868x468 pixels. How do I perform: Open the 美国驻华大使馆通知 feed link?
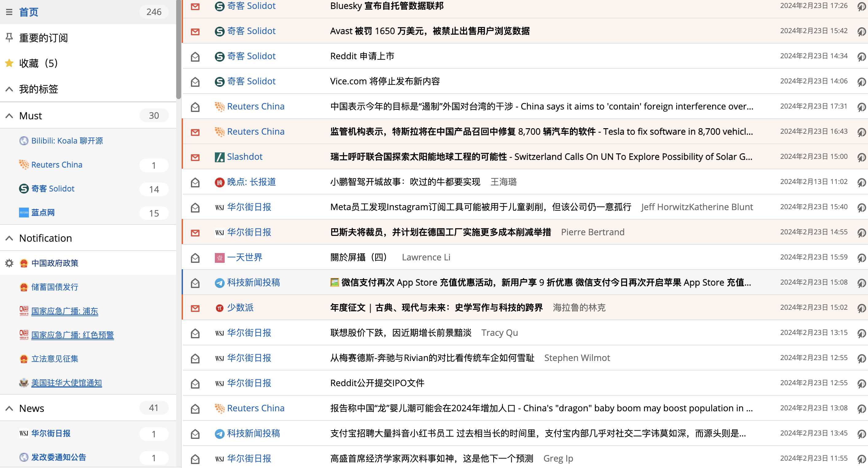[x=66, y=383]
